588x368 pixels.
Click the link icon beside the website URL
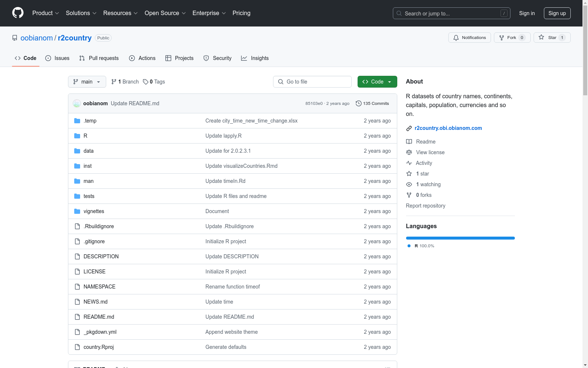(409, 128)
